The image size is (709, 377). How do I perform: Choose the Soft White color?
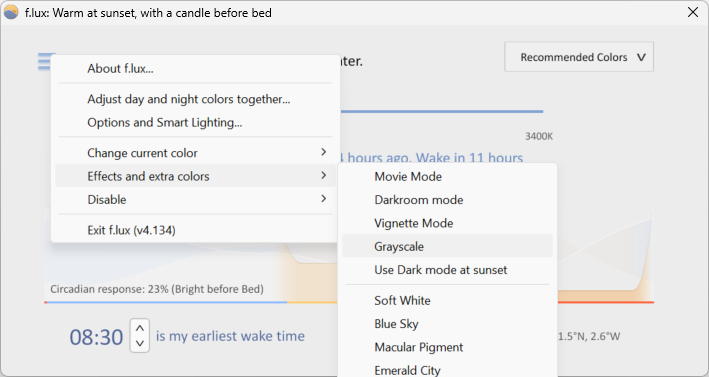point(447,301)
